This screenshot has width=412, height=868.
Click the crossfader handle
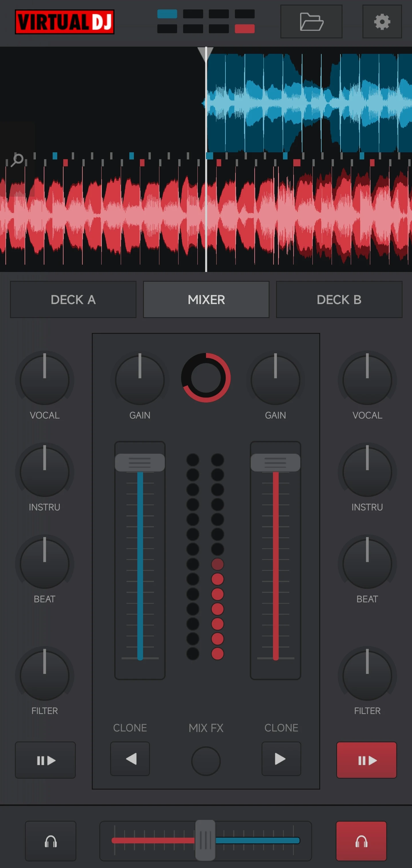205,840
